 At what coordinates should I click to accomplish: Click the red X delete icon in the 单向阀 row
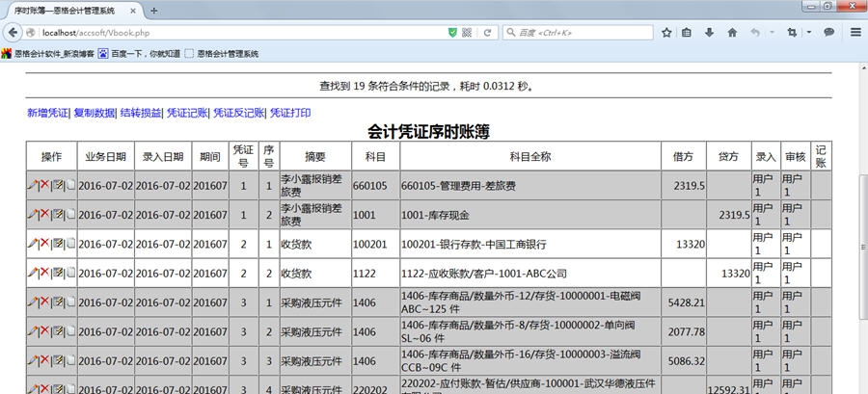pyautogui.click(x=43, y=331)
